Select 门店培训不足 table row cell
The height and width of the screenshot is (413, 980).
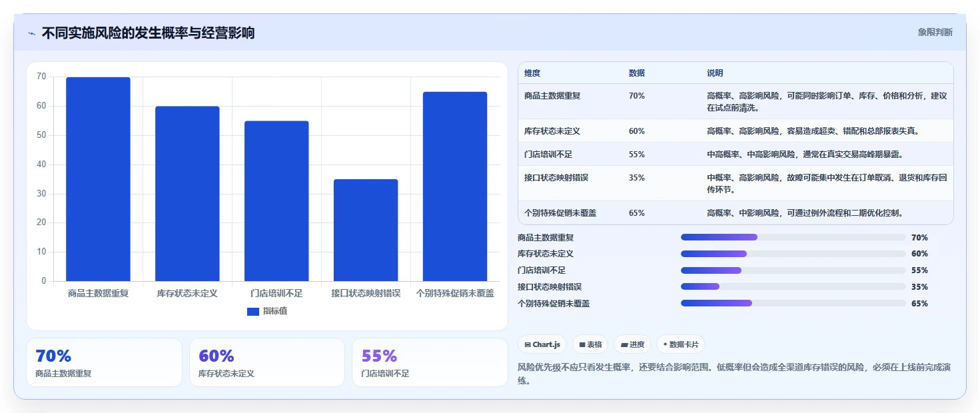(548, 155)
